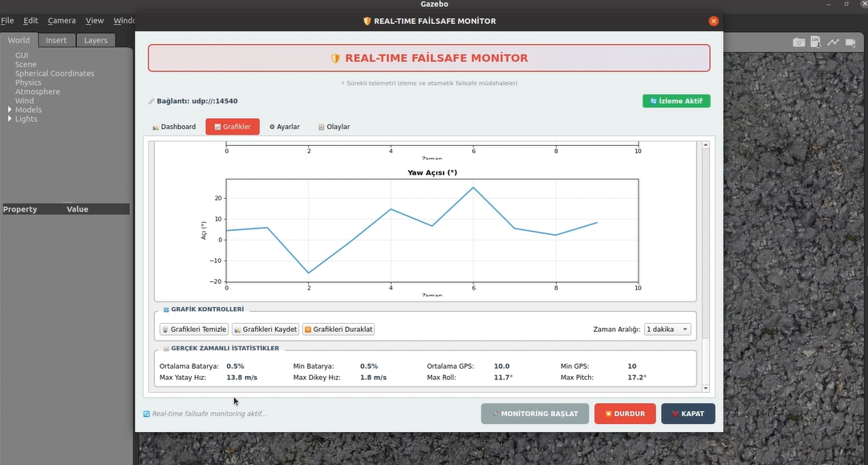Expand the Lights tree item
Screen dimensions: 868x465
click(x=10, y=119)
